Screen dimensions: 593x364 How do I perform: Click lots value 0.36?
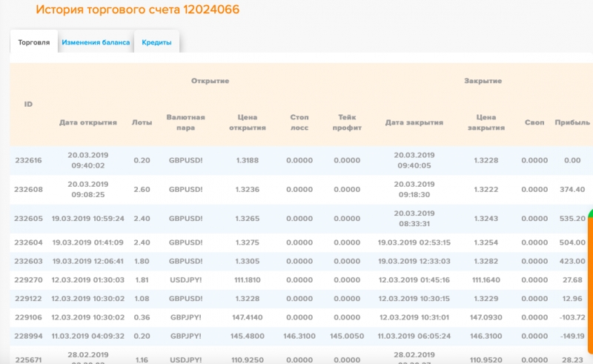[x=142, y=317]
